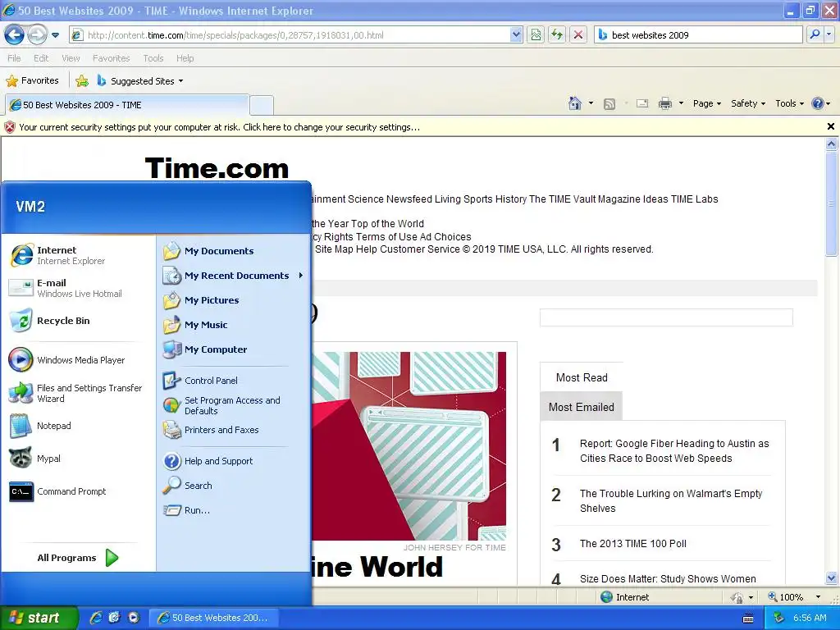
Task: Click the blue Help question mark icon
Action: pos(818,103)
